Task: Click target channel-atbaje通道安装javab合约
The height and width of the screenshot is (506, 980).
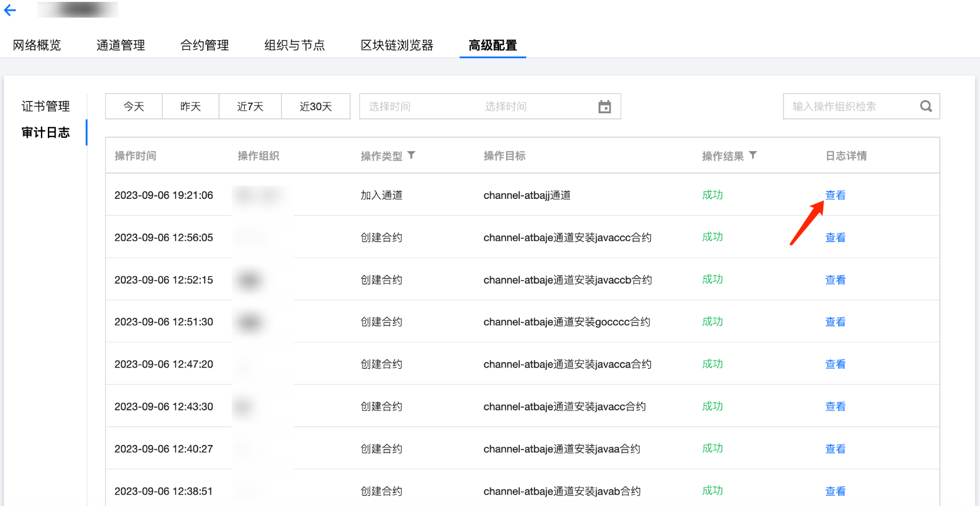Action: pyautogui.click(x=562, y=491)
